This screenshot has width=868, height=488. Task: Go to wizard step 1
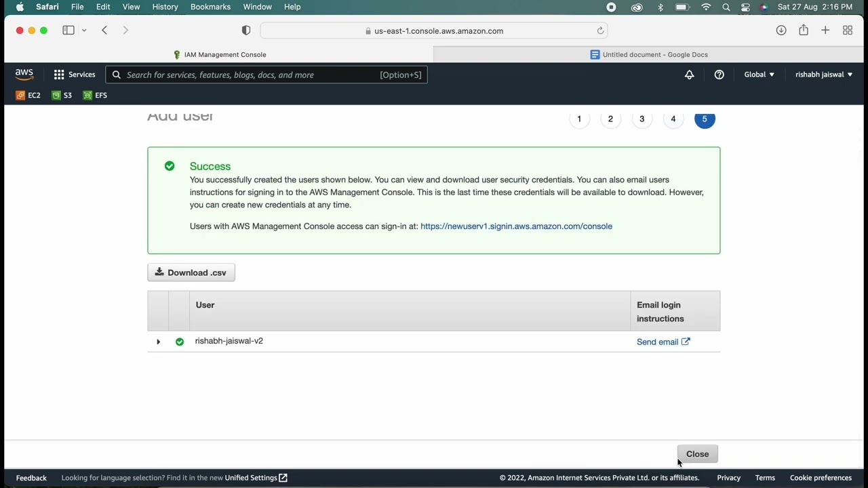579,119
